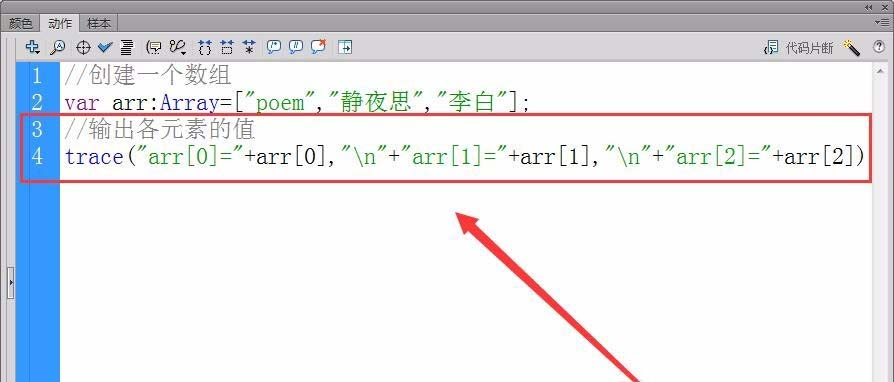
Task: Click the trace keyword on line 4
Action: click(x=94, y=157)
